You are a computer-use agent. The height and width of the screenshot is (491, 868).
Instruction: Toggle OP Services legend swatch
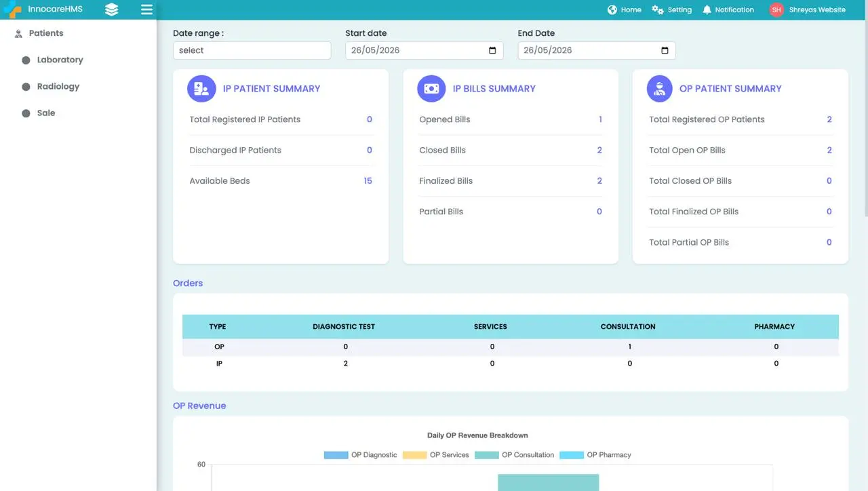pyautogui.click(x=414, y=455)
